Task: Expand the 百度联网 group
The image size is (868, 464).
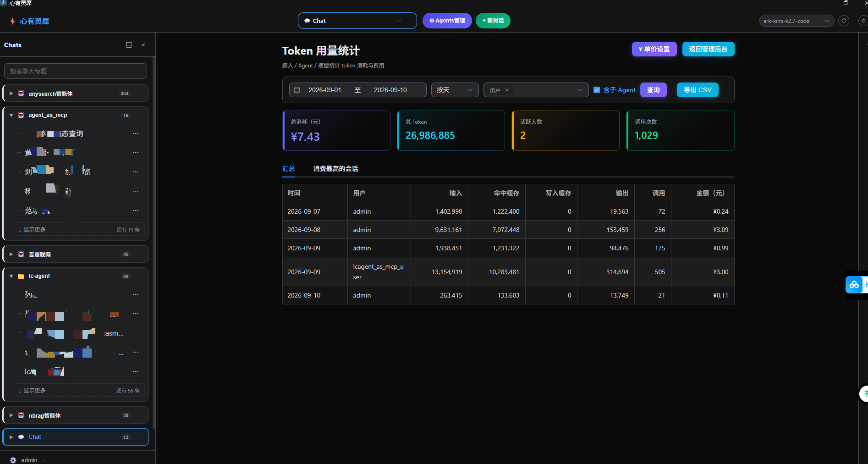Action: 11,254
